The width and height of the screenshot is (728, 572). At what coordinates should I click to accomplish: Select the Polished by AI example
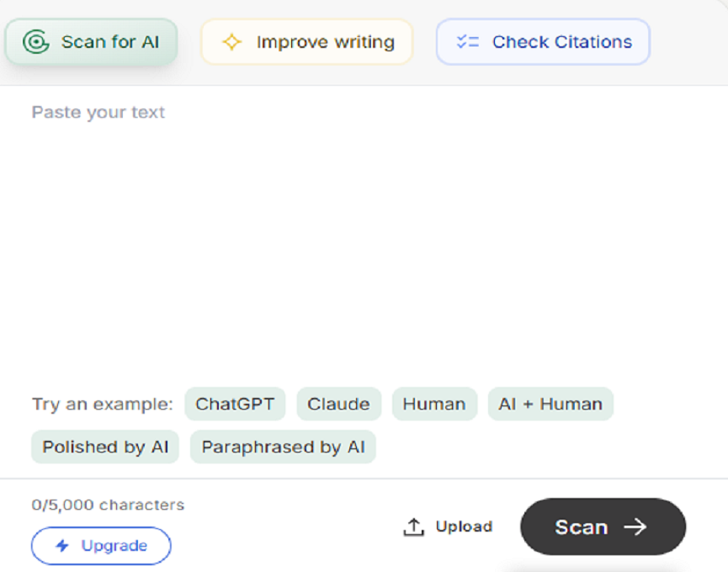pos(105,447)
